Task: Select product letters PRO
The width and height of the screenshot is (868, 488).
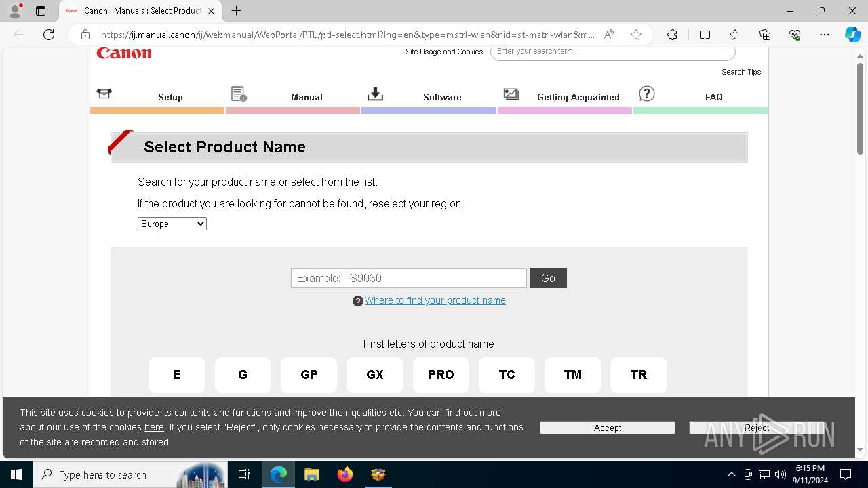Action: point(441,375)
